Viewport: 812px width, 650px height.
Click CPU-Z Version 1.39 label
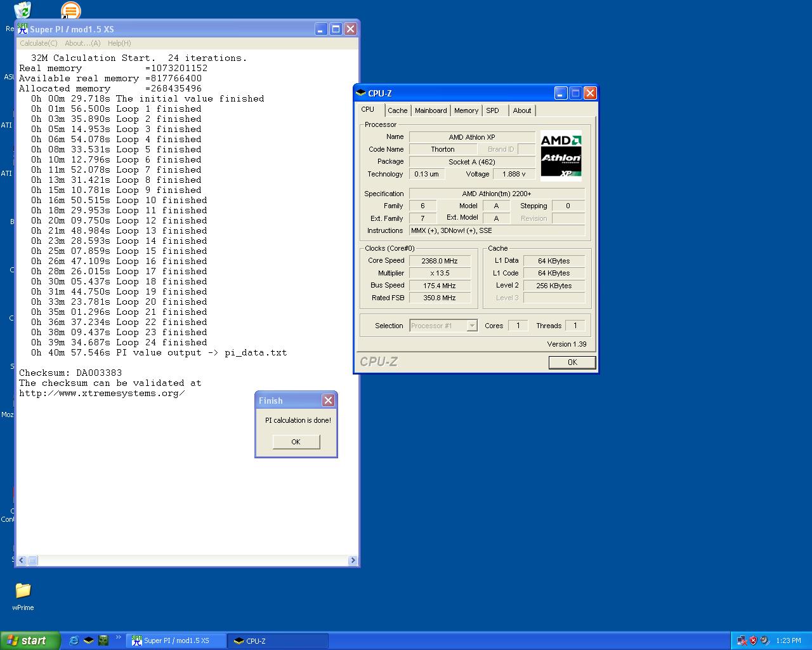(566, 344)
